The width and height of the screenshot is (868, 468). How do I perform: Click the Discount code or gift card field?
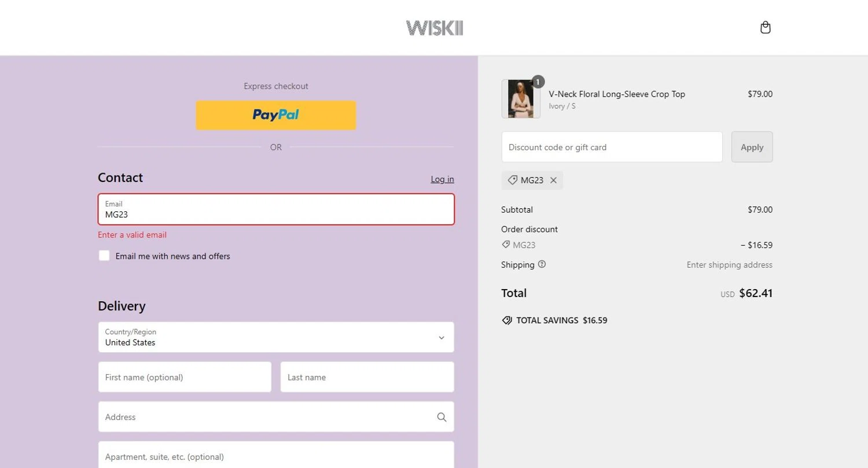click(612, 147)
